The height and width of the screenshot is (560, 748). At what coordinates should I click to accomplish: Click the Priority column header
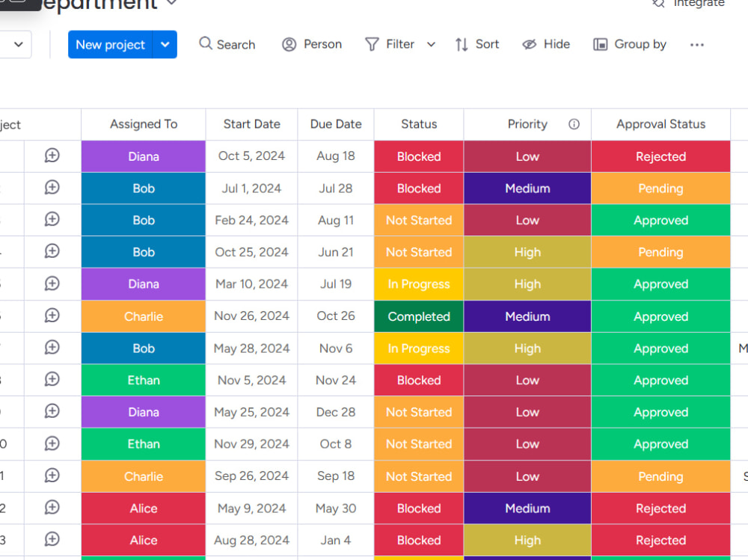click(527, 125)
